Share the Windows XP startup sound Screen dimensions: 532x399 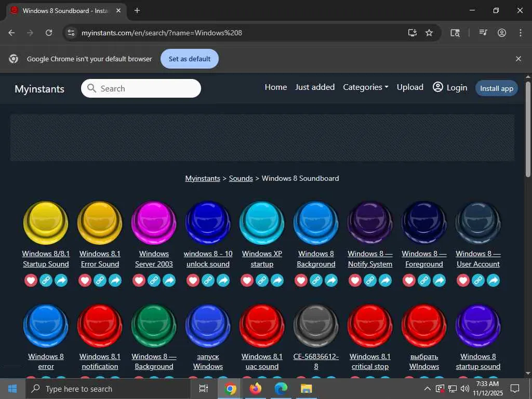(x=277, y=280)
